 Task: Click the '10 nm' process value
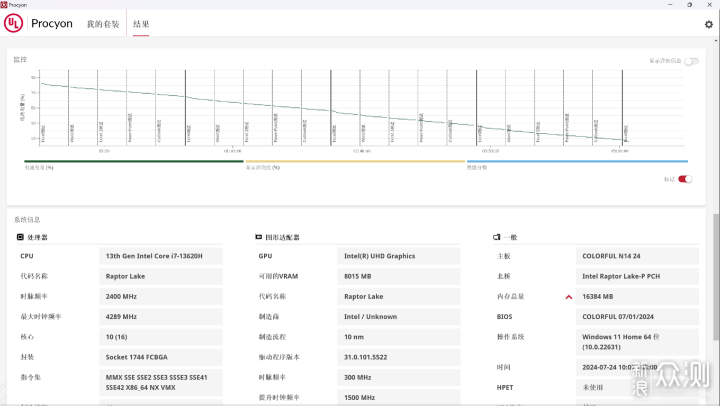coord(399,337)
